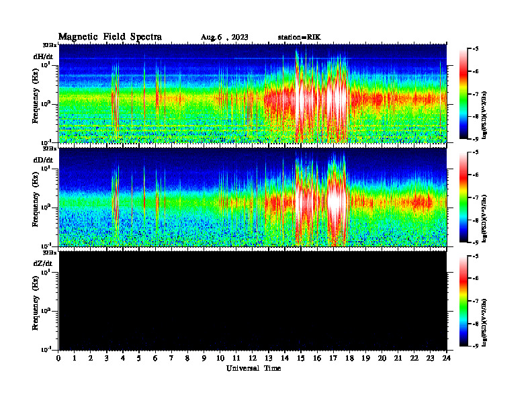Click hour "7" on the Universal Time axis
Viewport: 532px width, 411px height.
171,359
